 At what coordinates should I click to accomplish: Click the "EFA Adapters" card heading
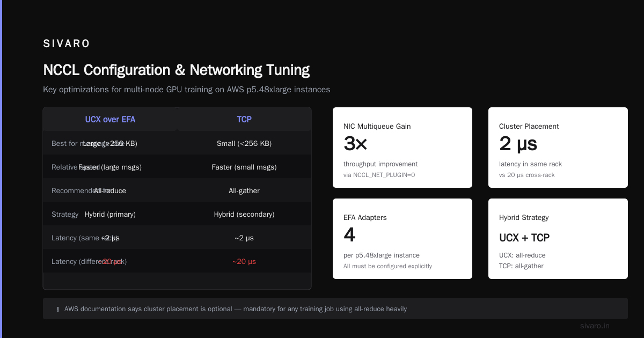[365, 217]
